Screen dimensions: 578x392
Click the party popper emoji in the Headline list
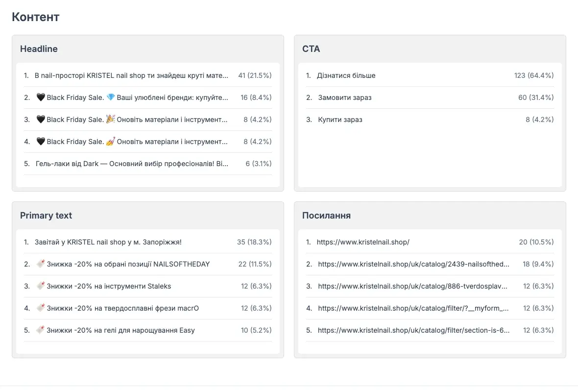[111, 120]
